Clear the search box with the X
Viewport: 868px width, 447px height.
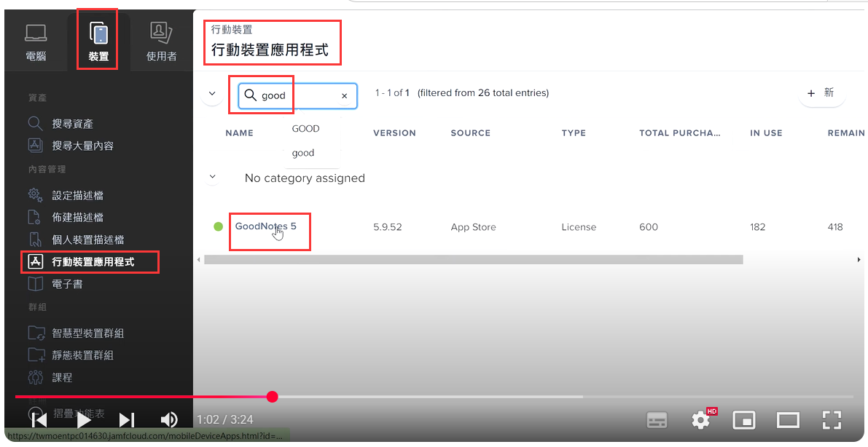tap(344, 95)
